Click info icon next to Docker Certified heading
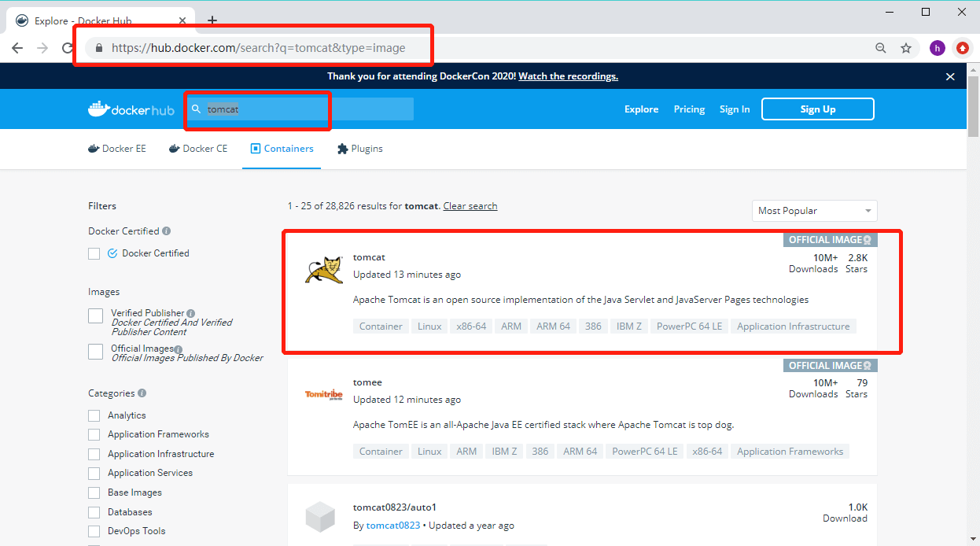This screenshot has height=546, width=980. [166, 231]
